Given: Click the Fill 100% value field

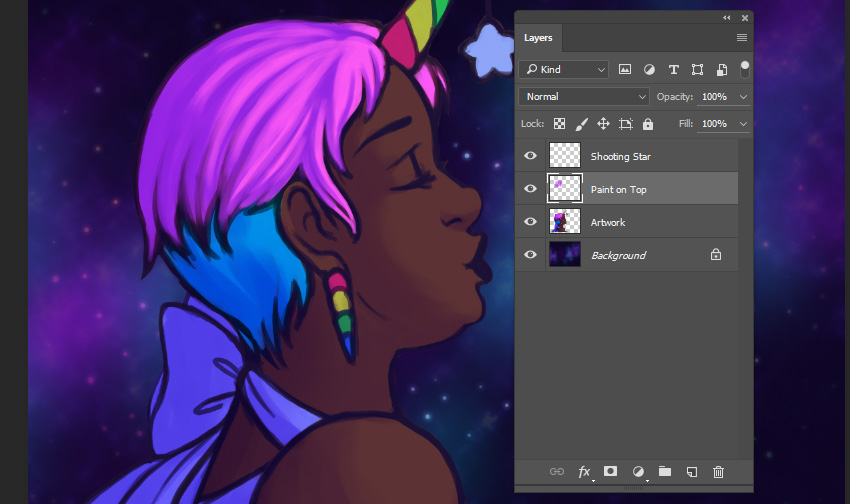Looking at the screenshot, I should (714, 124).
